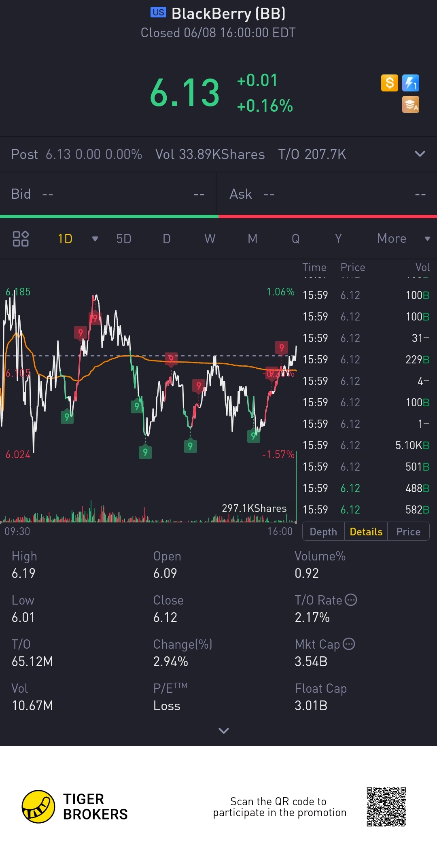Viewport: 437px width, 868px height.
Task: Switch to the W weekly chart tab
Action: [210, 239]
